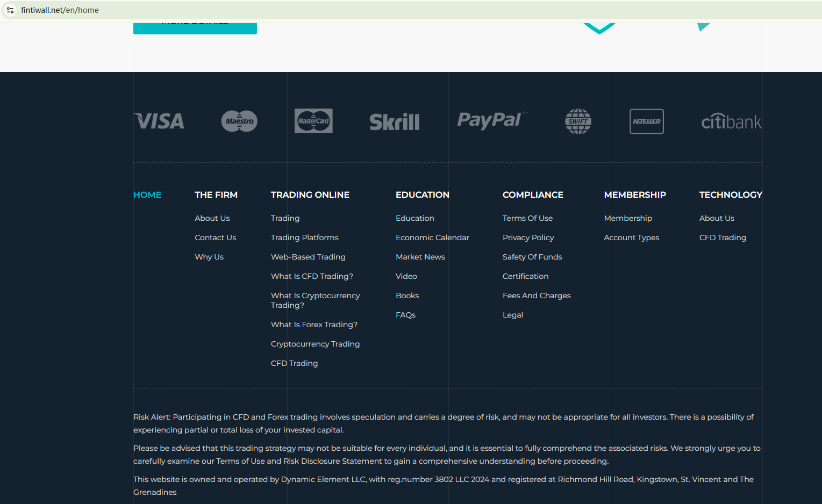Click the Skrill payment logo

click(x=394, y=122)
